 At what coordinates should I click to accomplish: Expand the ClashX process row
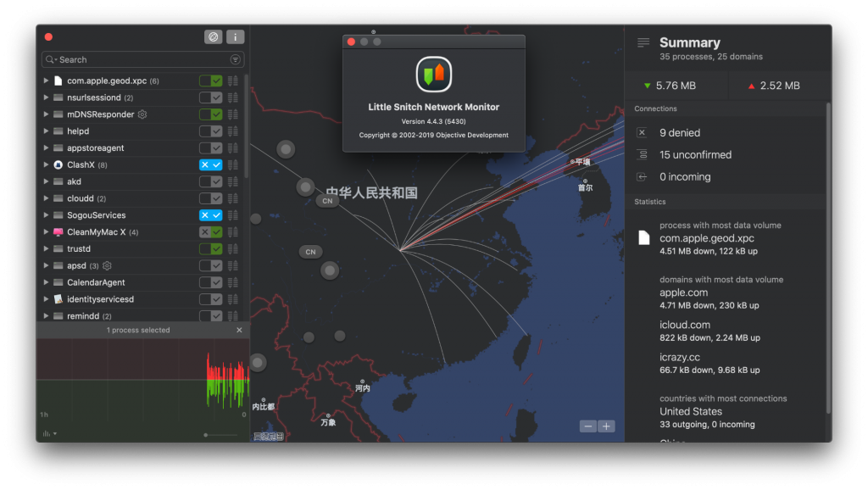click(x=46, y=165)
